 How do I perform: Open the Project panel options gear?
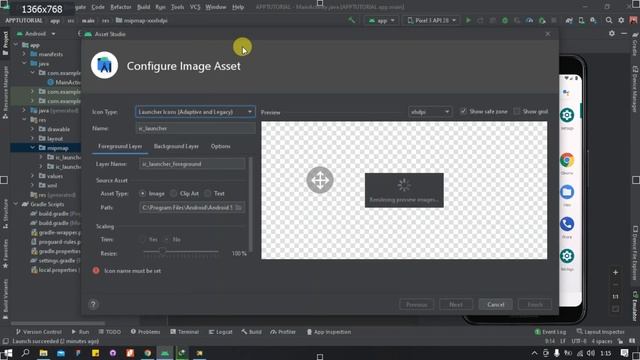point(611,33)
